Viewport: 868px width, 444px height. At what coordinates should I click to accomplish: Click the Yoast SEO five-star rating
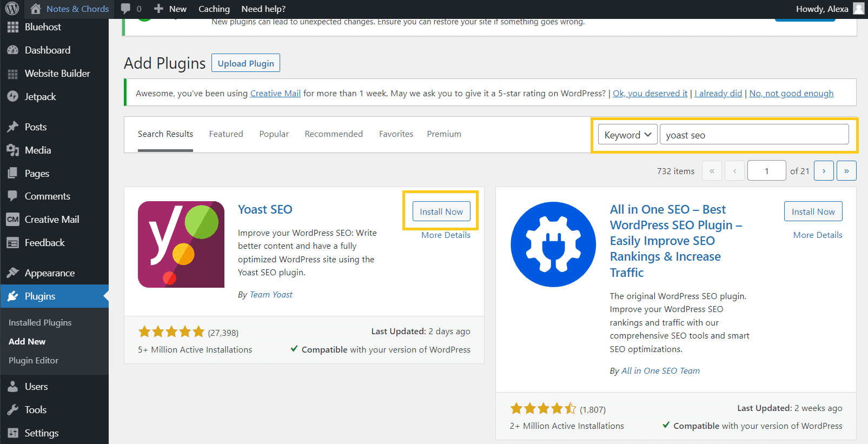(x=171, y=332)
